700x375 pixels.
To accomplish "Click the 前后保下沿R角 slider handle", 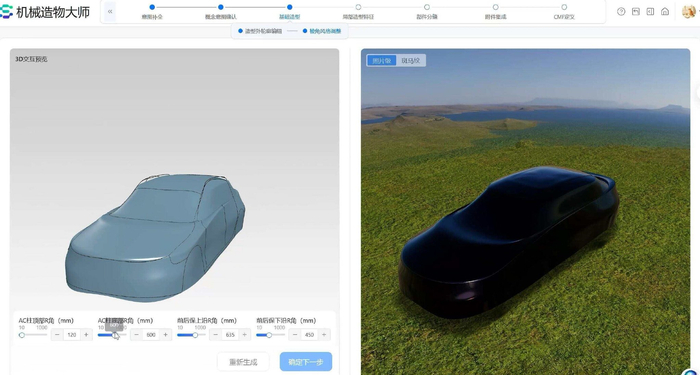I will coord(269,335).
